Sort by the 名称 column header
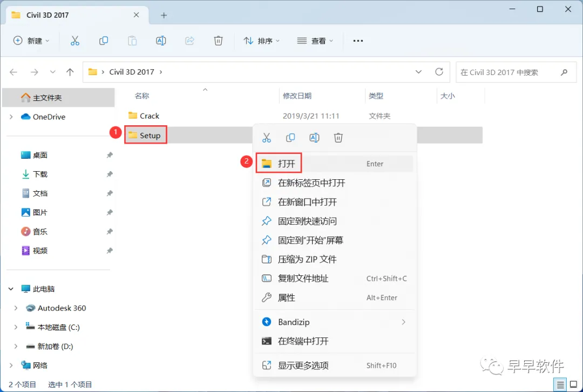The width and height of the screenshot is (583, 392). (141, 96)
